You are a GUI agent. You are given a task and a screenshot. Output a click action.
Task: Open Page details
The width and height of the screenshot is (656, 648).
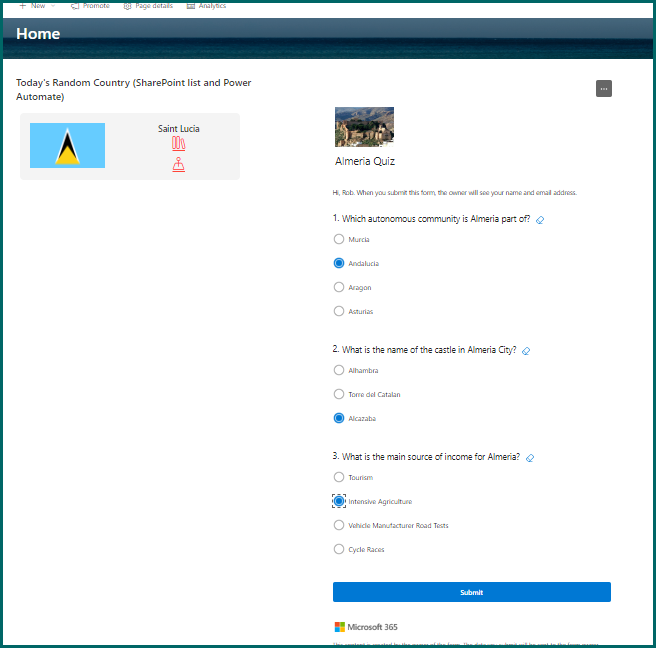coord(148,6)
